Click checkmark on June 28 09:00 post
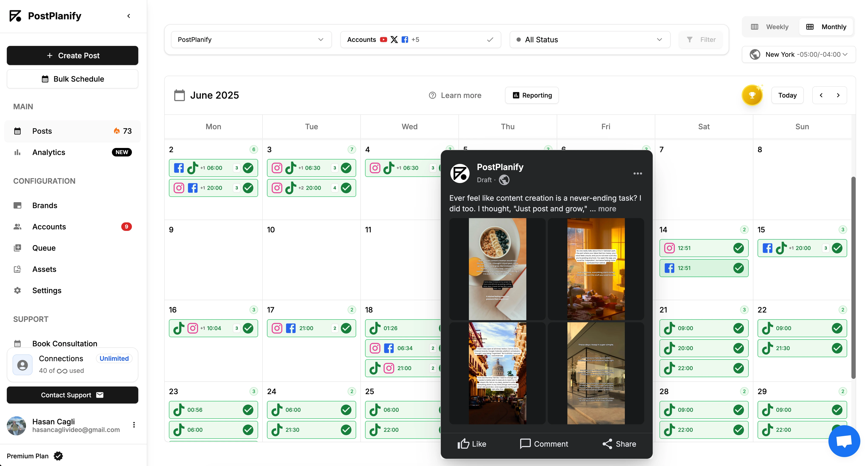Image resolution: width=868 pixels, height=466 pixels. pyautogui.click(x=739, y=410)
